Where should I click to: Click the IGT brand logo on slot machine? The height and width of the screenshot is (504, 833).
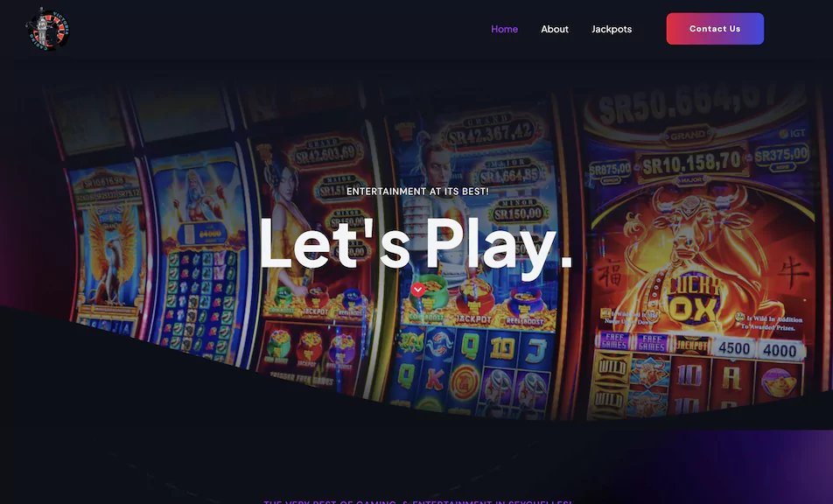coord(793,133)
